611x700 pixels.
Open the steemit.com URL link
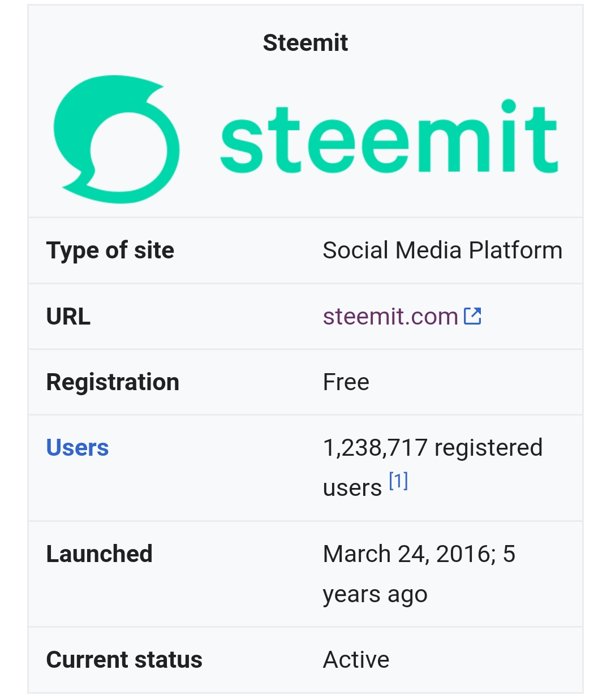point(390,317)
